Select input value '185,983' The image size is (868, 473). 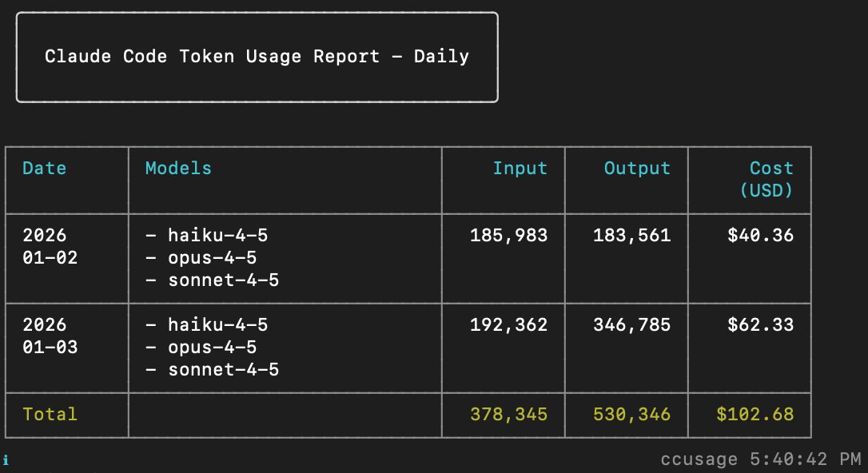point(509,236)
